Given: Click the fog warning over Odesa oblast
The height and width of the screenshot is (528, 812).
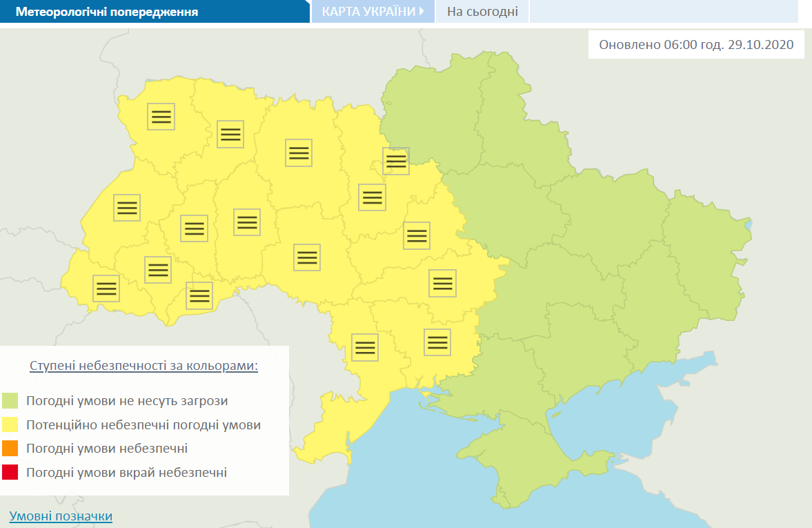Looking at the screenshot, I should pyautogui.click(x=364, y=347).
